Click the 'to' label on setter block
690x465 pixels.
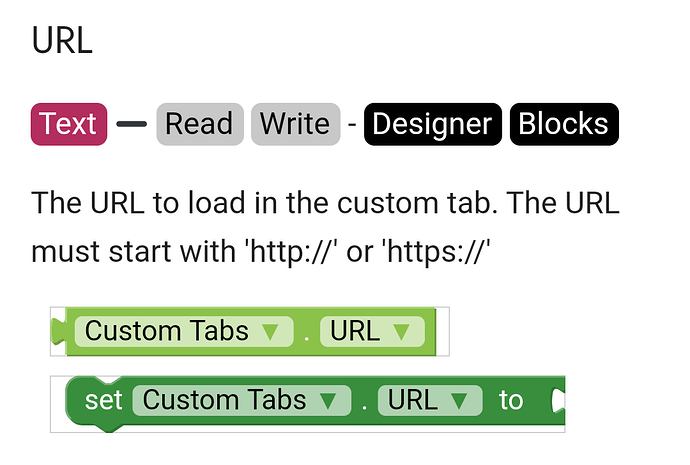511,400
